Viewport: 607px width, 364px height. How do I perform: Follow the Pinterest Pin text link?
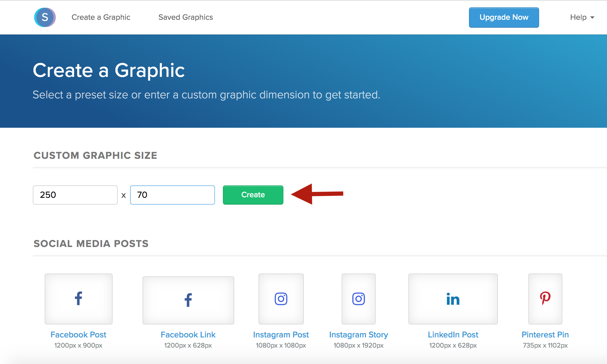[545, 335]
